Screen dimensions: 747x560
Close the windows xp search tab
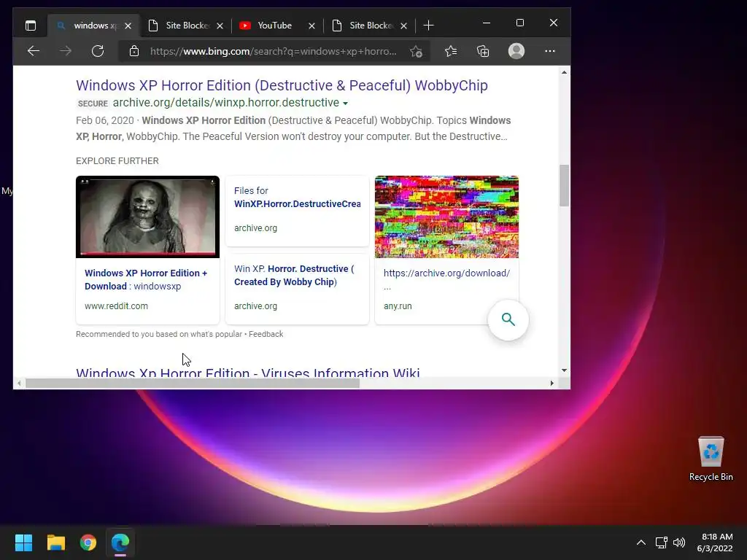coord(128,26)
